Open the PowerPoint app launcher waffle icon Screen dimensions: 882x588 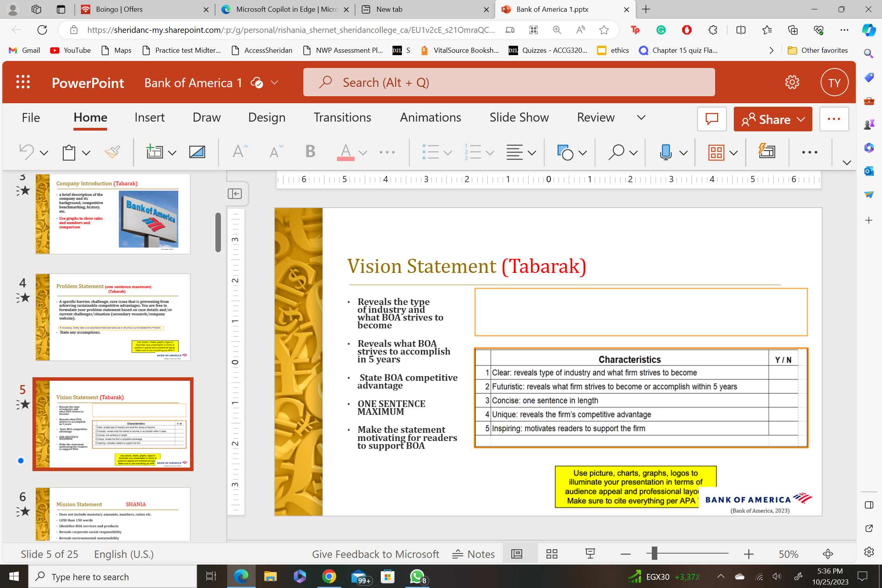pyautogui.click(x=23, y=82)
